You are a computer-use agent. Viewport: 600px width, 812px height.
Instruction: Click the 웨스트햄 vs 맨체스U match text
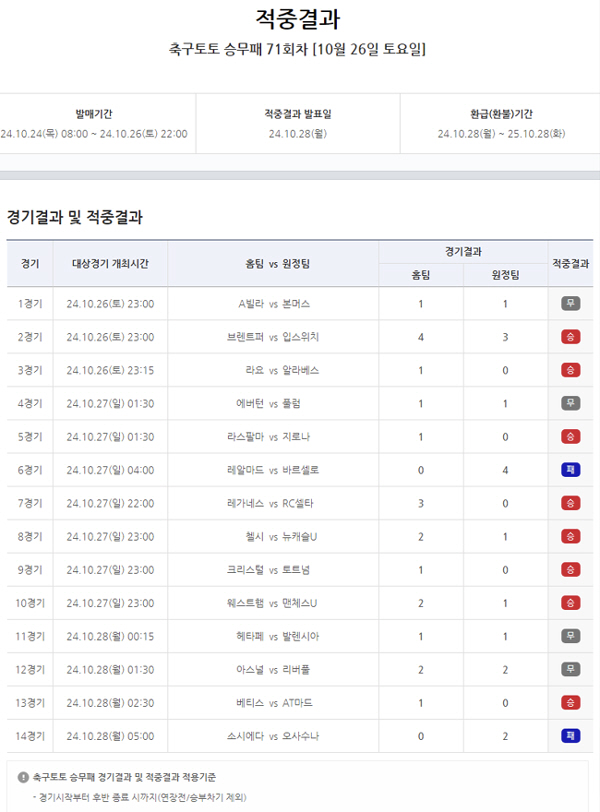pyautogui.click(x=273, y=603)
